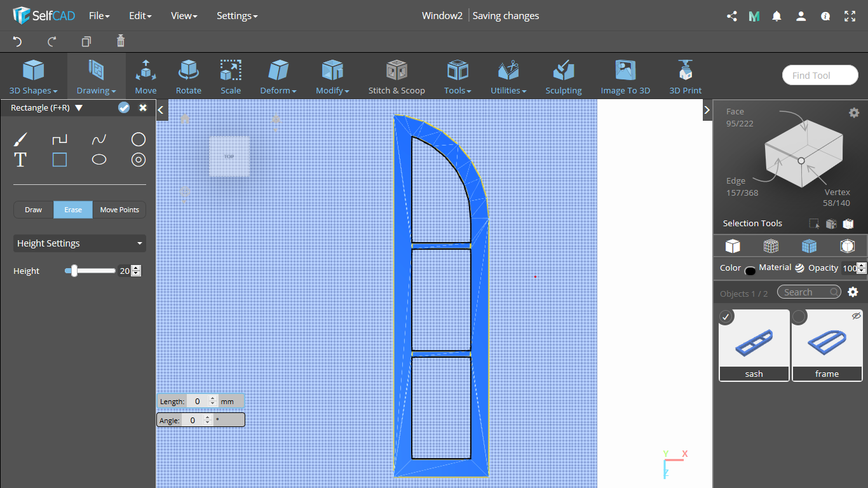Click the share icon in the header
This screenshot has height=488, width=868.
732,17
